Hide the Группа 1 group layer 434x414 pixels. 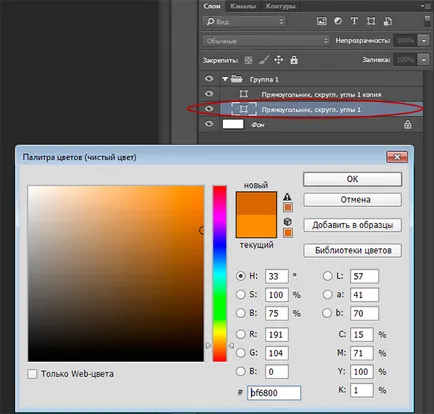click(x=209, y=79)
